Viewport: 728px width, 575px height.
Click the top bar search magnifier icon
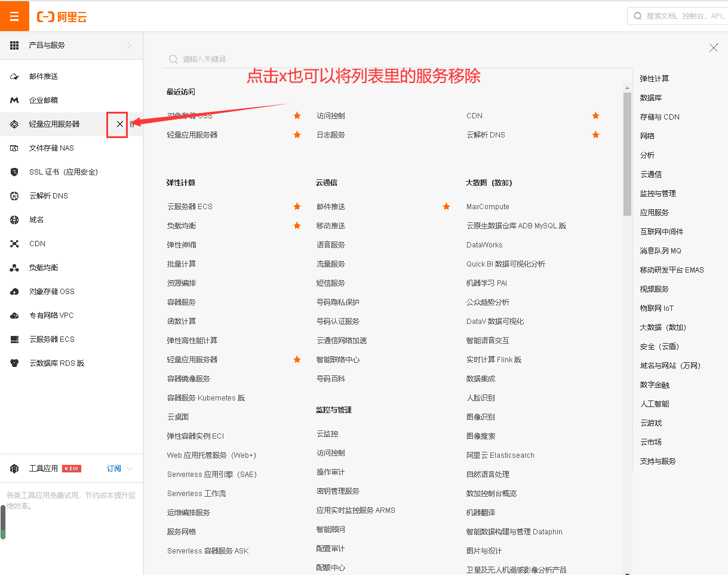click(637, 16)
